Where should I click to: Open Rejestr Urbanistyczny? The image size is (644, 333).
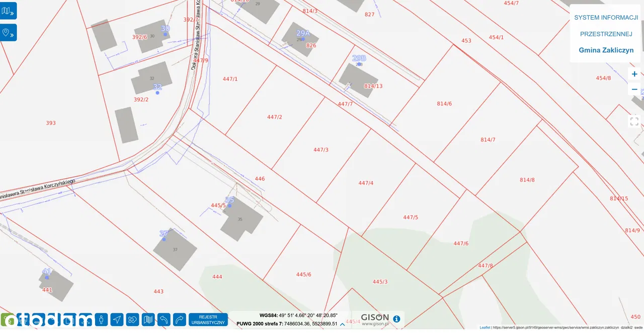pos(208,319)
